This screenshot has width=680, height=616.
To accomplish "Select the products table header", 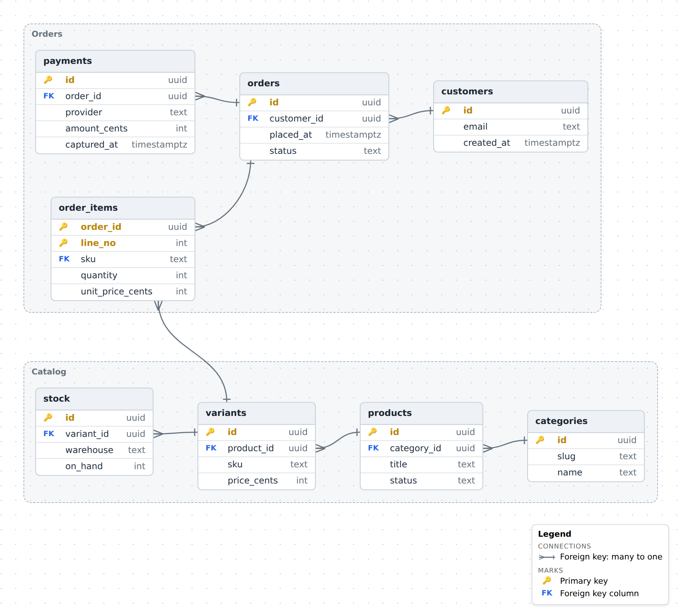I will [422, 413].
